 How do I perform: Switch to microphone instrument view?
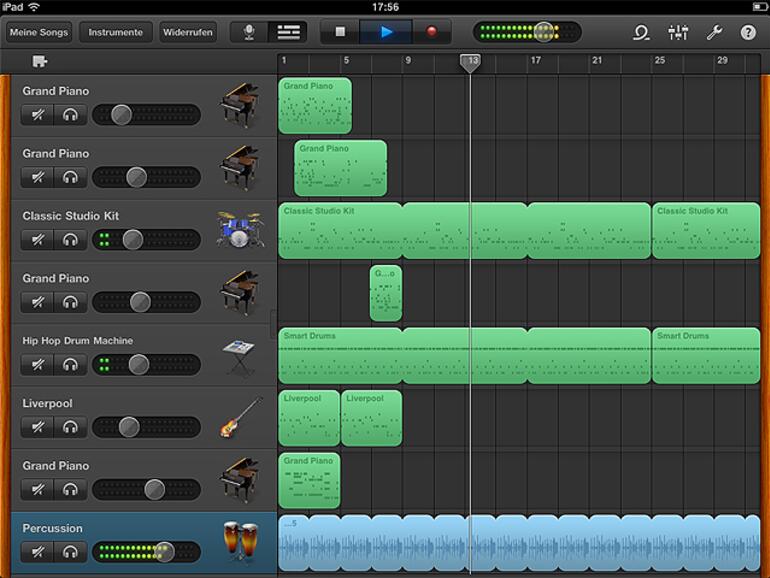[x=248, y=32]
